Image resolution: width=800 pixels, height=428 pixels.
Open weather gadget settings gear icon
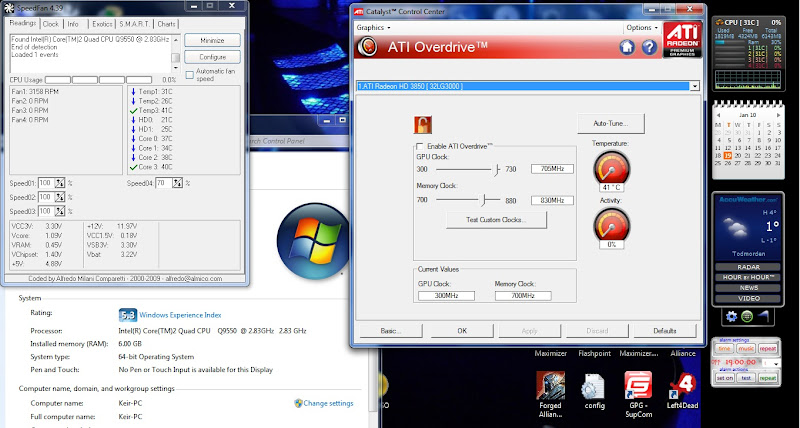[731, 317]
